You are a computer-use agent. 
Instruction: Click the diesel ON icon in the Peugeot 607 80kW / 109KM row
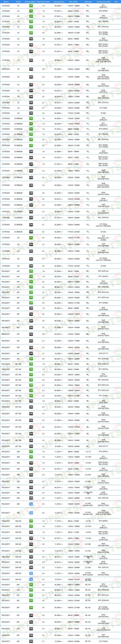[x=31, y=615]
